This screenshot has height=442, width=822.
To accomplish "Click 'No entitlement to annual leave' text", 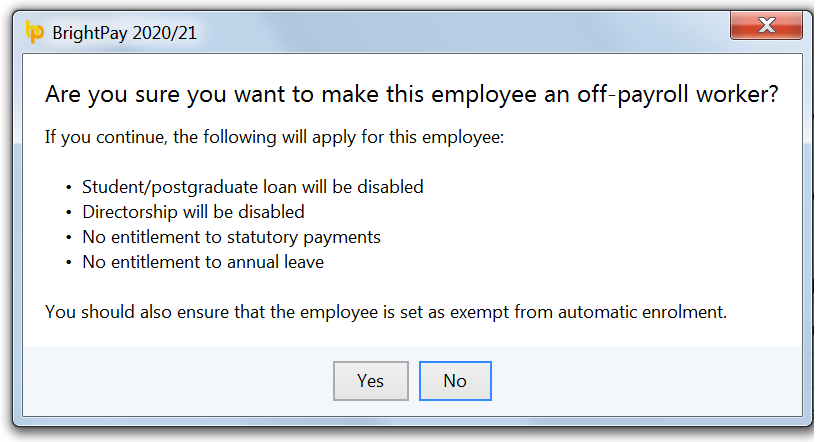I will (x=203, y=262).
